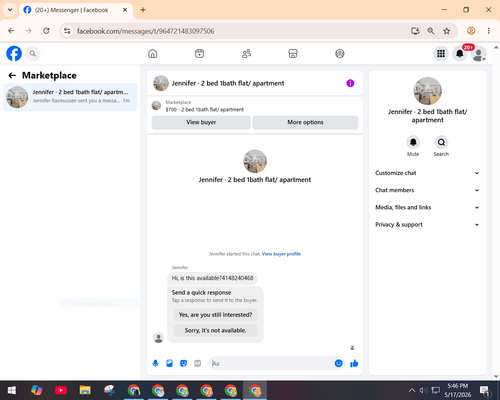Image resolution: width=500 pixels, height=400 pixels.
Task: Click the attach photo icon in composer
Action: pyautogui.click(x=169, y=363)
